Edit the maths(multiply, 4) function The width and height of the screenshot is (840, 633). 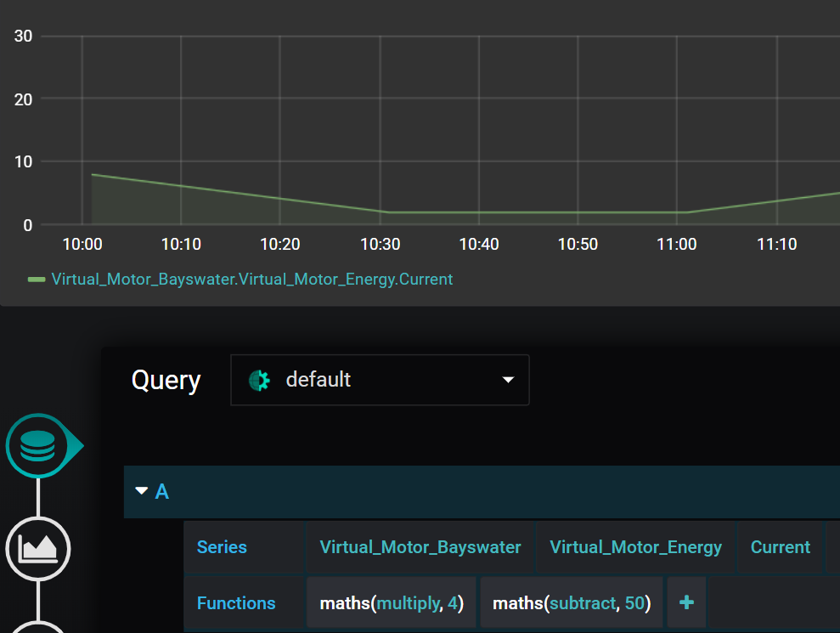point(392,603)
